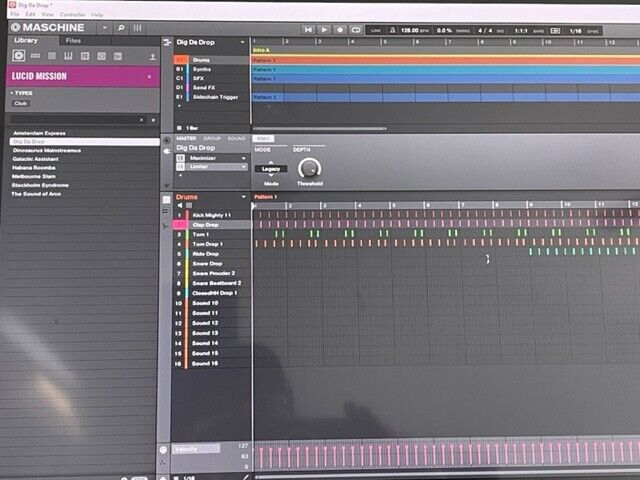
Task: Click the metronome icon in transport
Action: 393,30
